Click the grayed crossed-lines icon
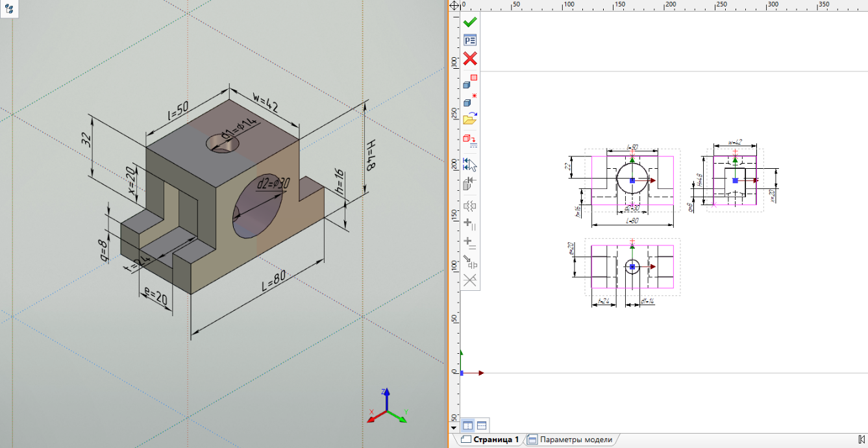Image resolution: width=868 pixels, height=448 pixels. pyautogui.click(x=470, y=280)
